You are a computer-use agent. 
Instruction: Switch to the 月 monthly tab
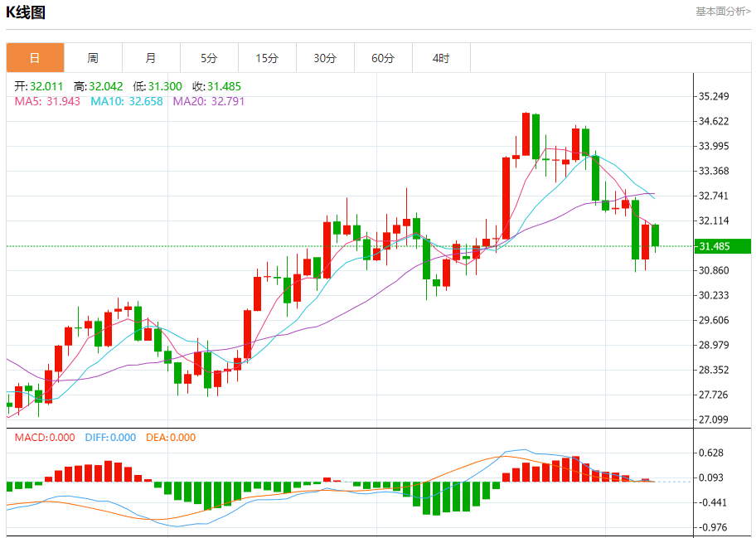(151, 58)
